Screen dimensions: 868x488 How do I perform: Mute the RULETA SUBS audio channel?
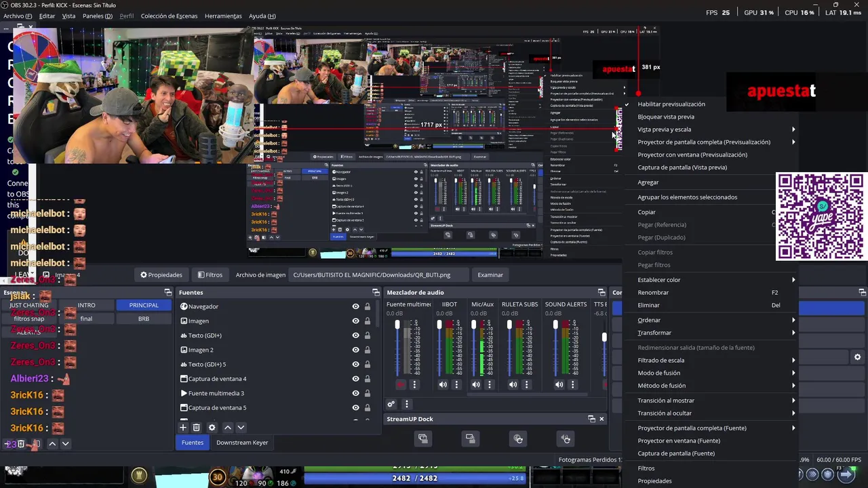click(513, 384)
